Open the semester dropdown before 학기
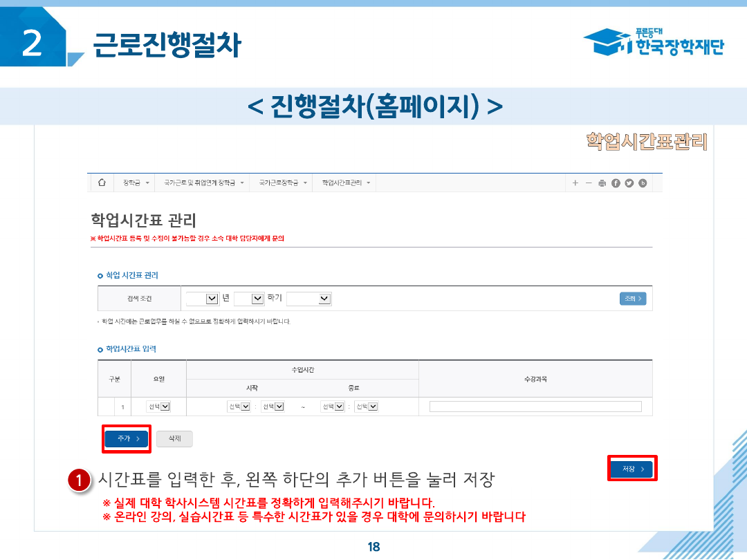The width and height of the screenshot is (747, 560). [x=249, y=299]
